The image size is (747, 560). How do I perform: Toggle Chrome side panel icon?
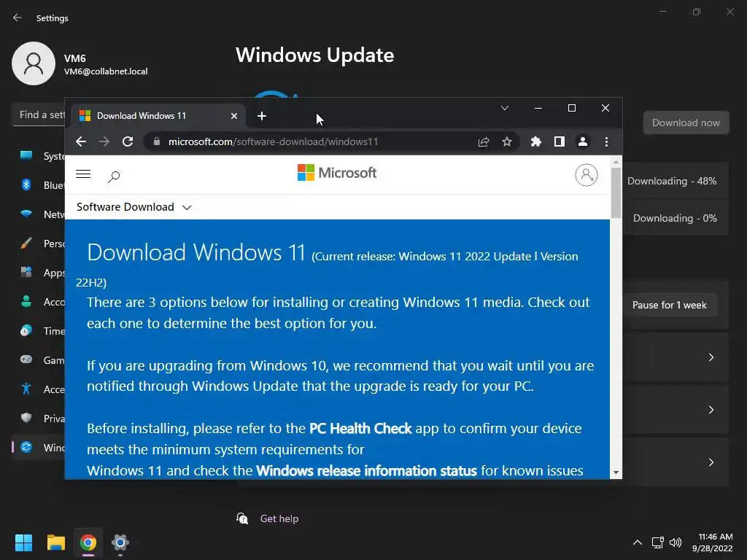560,141
